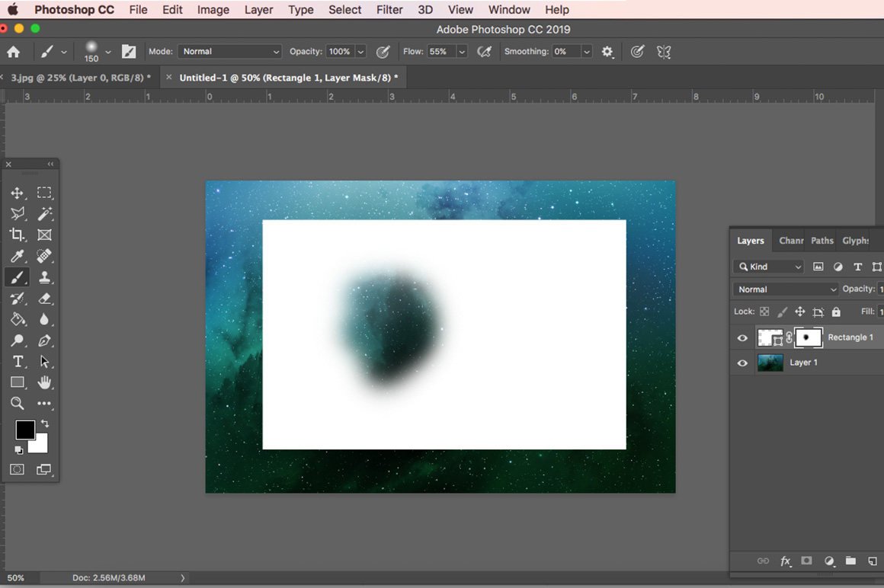884x588 pixels.
Task: Select the Rectangle shape tool
Action: coord(17,382)
